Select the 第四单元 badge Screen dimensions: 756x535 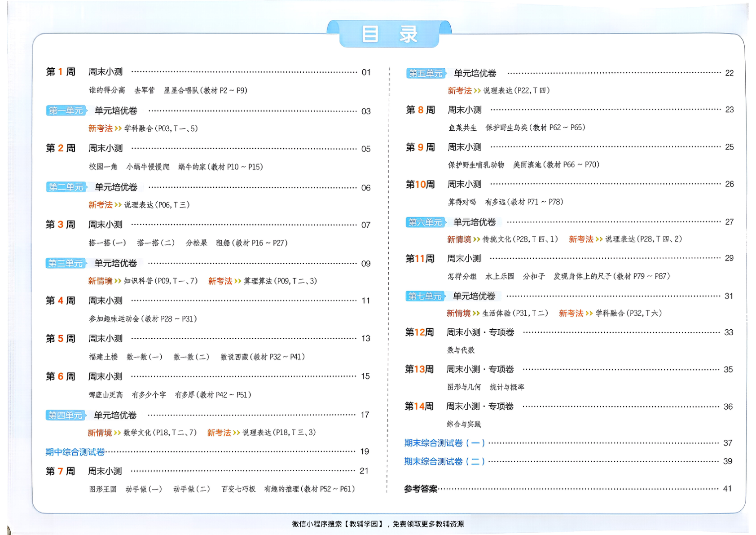point(66,416)
